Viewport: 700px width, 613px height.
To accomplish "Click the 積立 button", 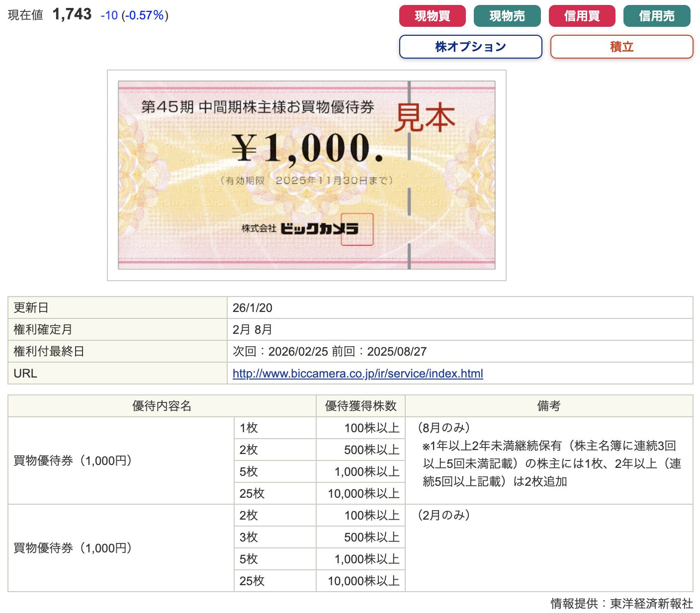I will [x=621, y=47].
